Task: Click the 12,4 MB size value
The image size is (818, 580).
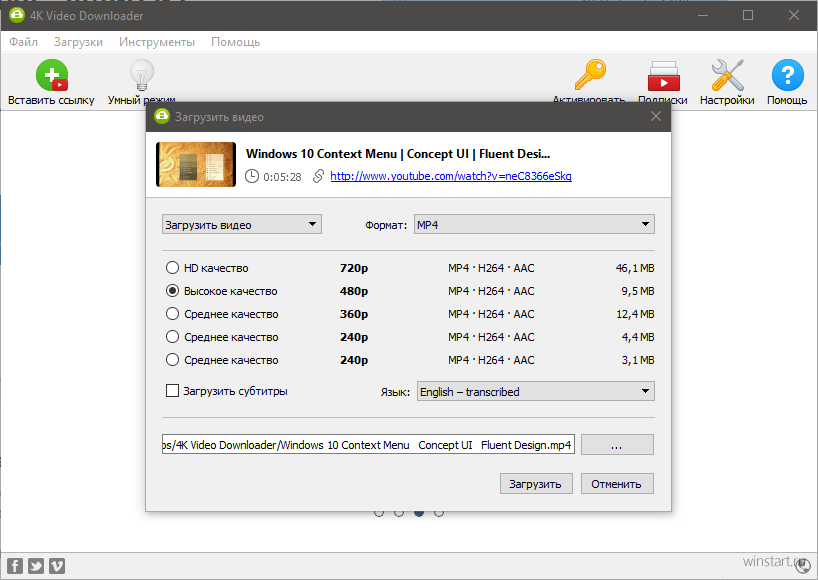Action: pos(635,314)
